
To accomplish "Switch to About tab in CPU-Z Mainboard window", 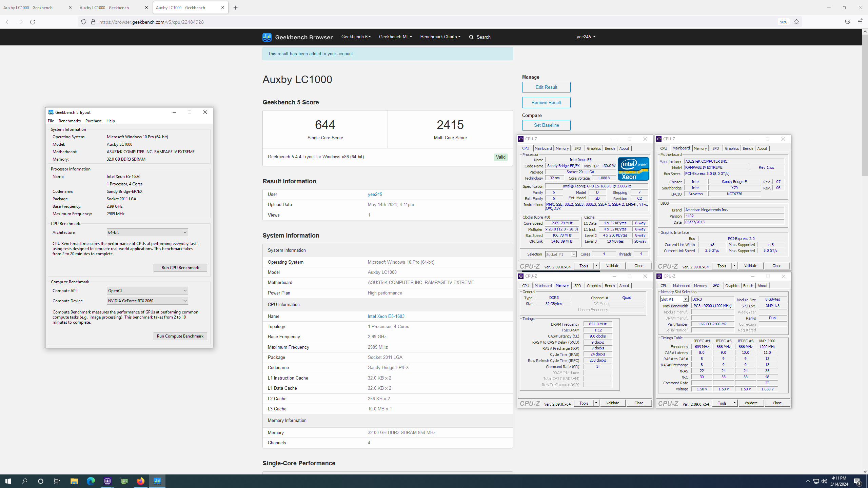I will (x=762, y=148).
